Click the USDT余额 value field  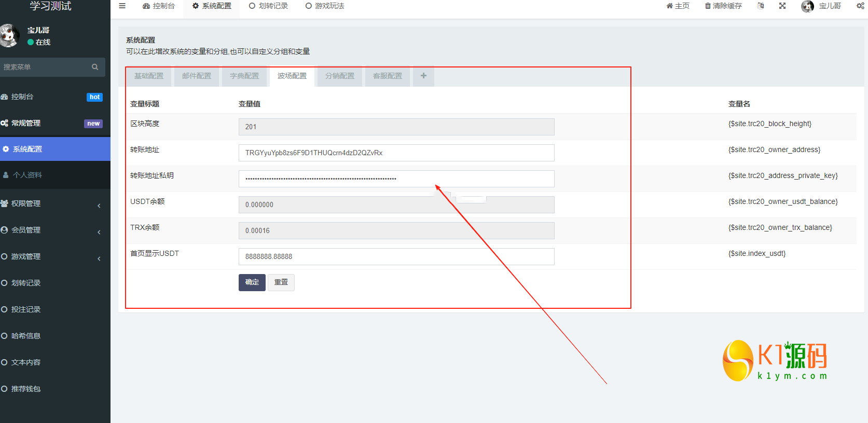coord(396,205)
